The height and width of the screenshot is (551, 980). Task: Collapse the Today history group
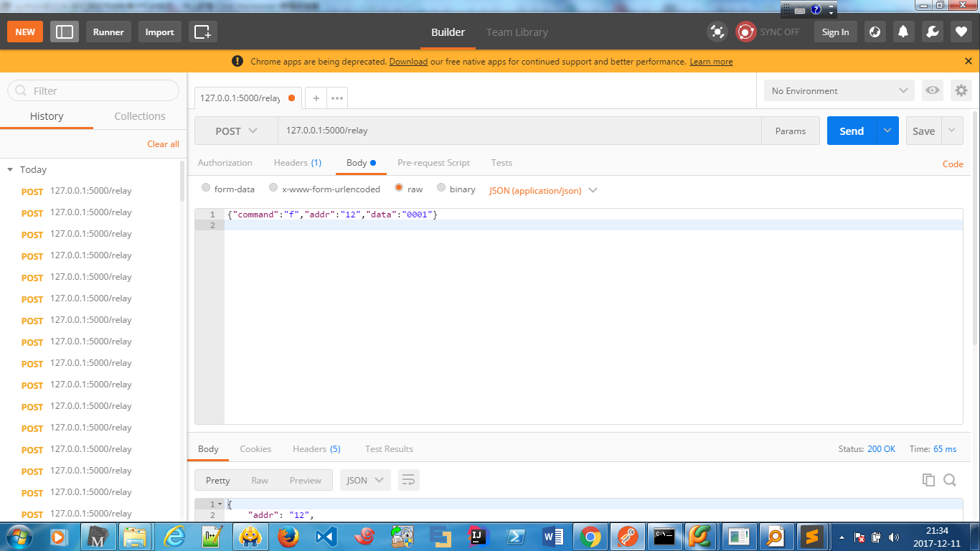(x=10, y=170)
